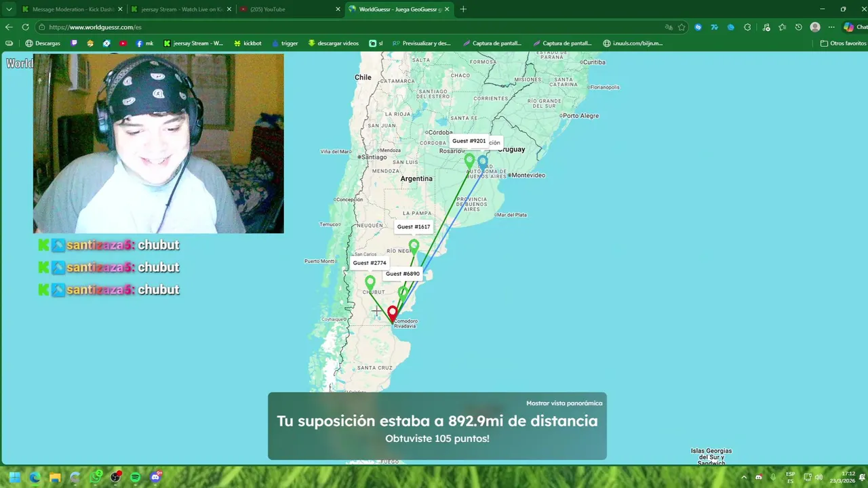The height and width of the screenshot is (488, 868).
Task: Open Discord from the taskbar
Action: click(156, 477)
